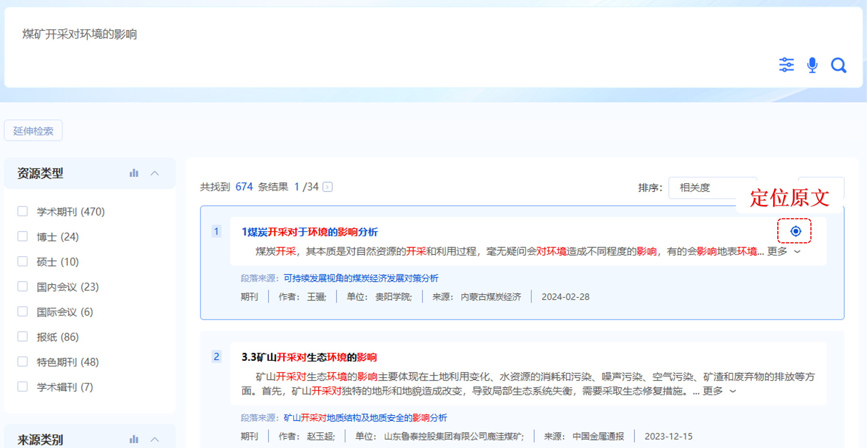Open result title 1煤炭开采对于环境的影响分析
The image size is (868, 448).
click(310, 232)
